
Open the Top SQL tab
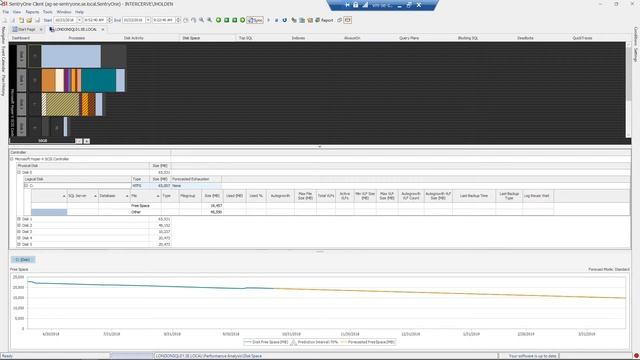point(246,38)
